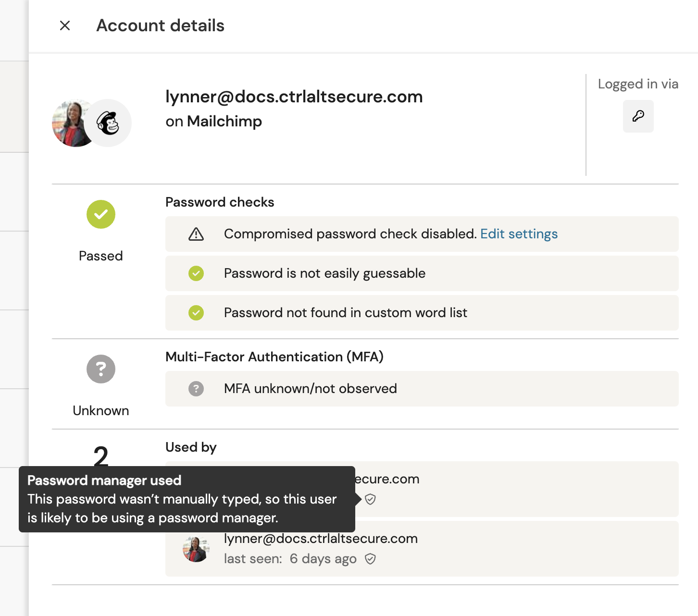Click the Password not found in custom word list row
The height and width of the screenshot is (616, 698).
pos(421,313)
